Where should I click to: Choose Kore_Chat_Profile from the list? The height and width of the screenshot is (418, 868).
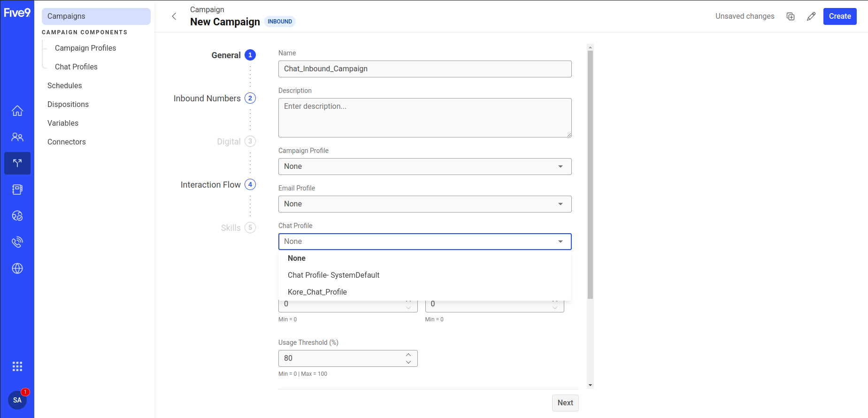(317, 292)
